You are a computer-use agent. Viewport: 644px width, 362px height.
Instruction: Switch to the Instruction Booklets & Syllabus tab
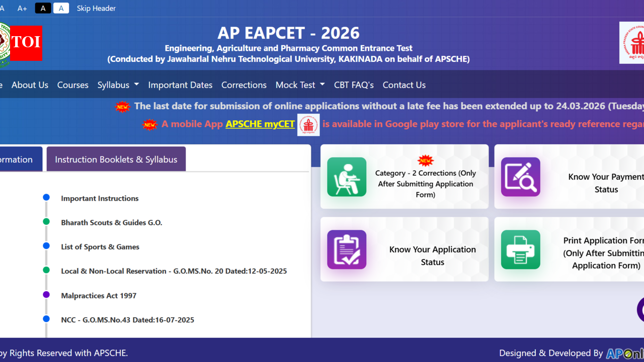[116, 159]
